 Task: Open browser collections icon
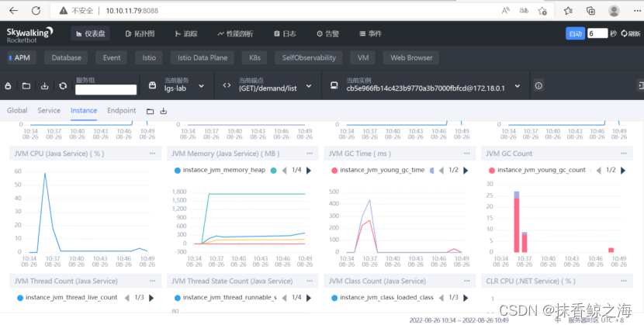click(x=590, y=11)
